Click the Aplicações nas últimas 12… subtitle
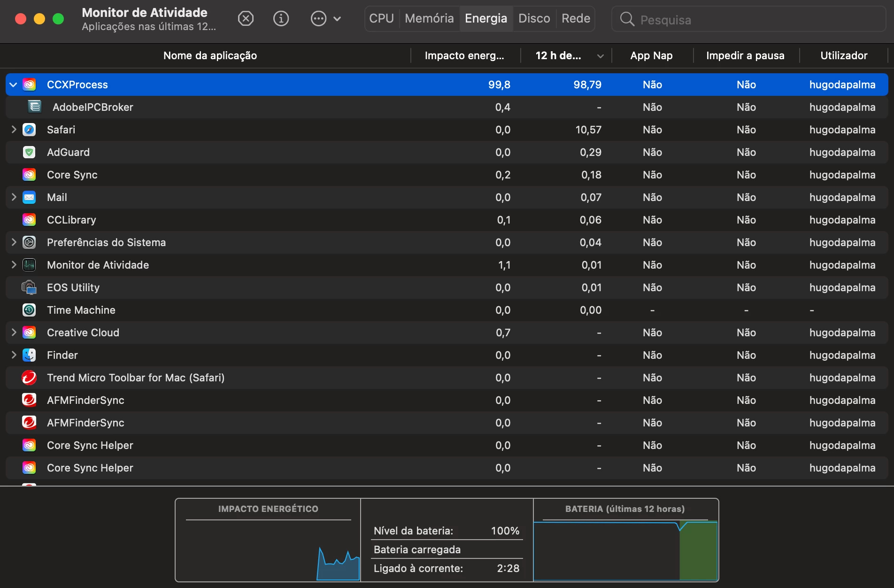Image resolution: width=894 pixels, height=588 pixels. (149, 27)
